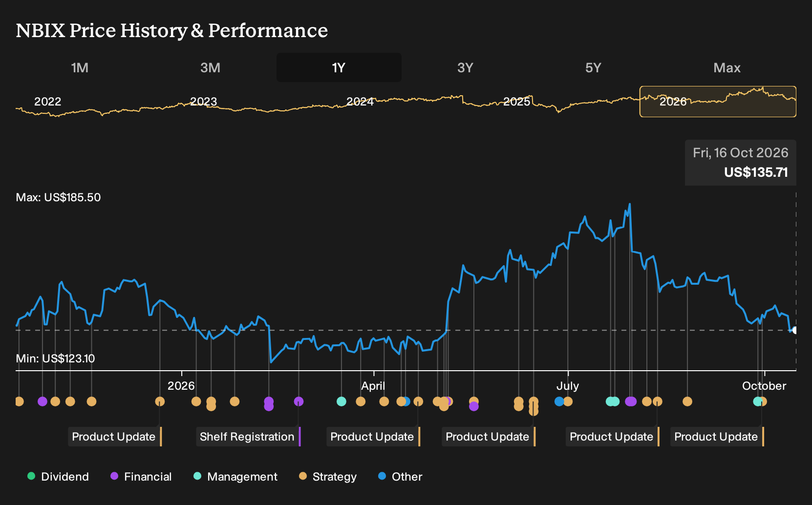
Task: Jump to 2025 in the overview chart
Action: click(x=517, y=102)
